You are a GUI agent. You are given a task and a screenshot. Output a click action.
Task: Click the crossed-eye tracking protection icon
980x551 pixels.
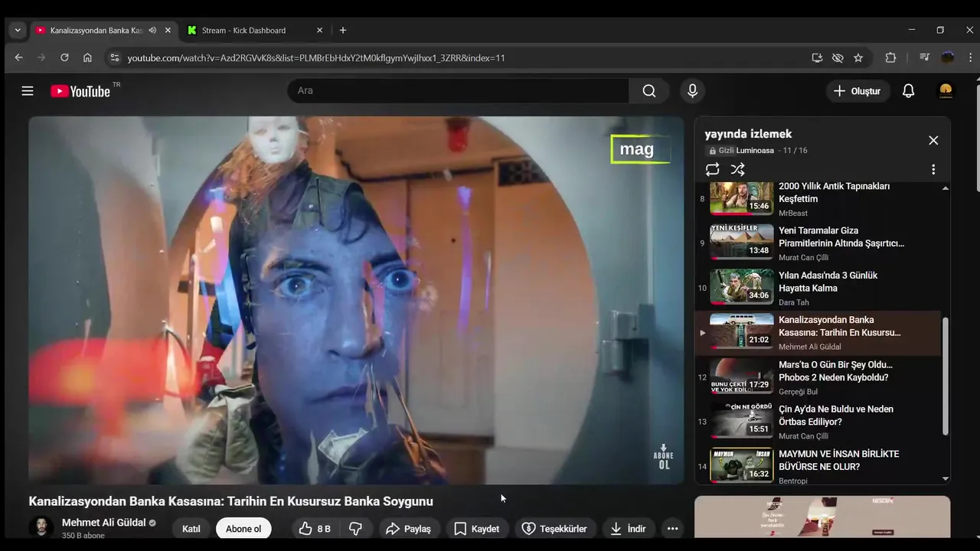coord(838,58)
